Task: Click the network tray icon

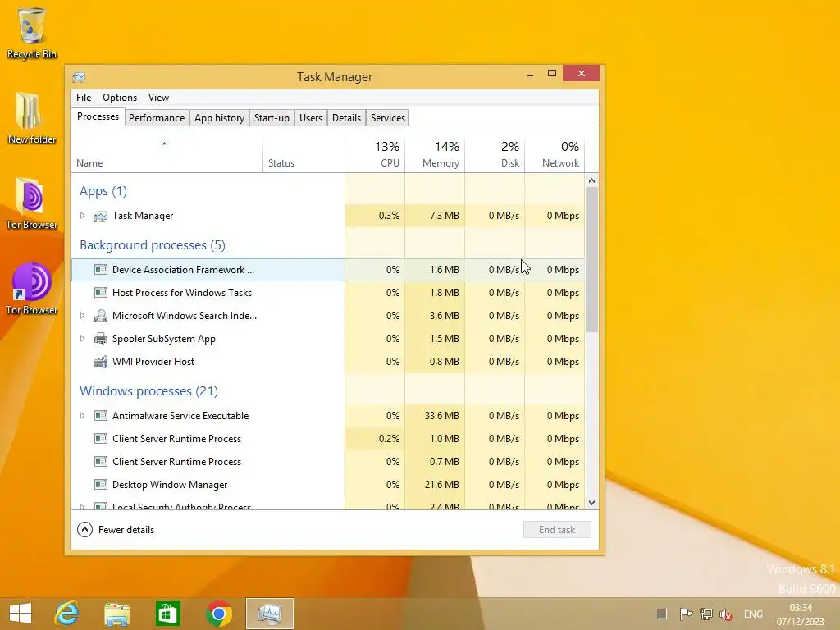Action: (x=706, y=614)
